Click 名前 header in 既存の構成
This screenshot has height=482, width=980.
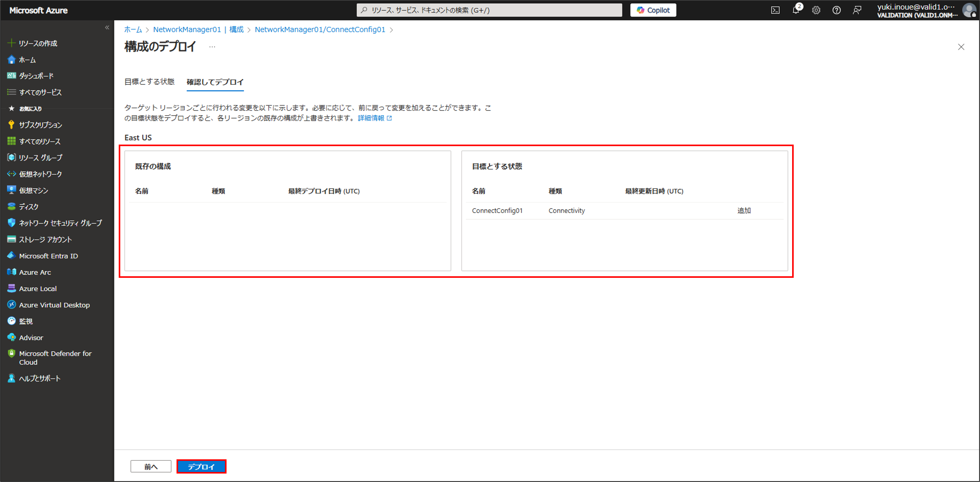142,191
